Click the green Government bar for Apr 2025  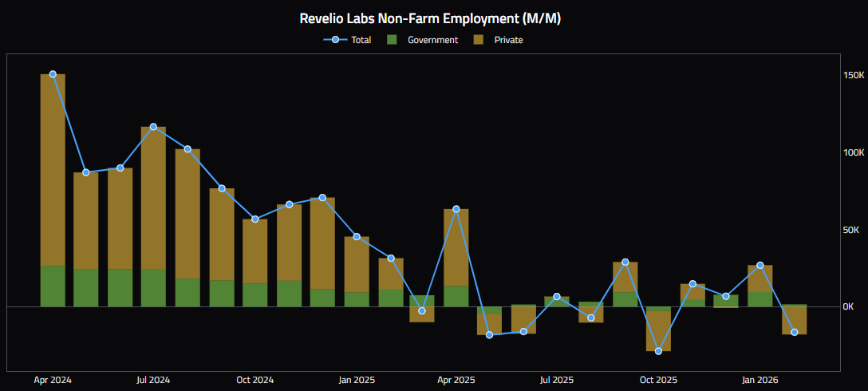[x=456, y=296]
